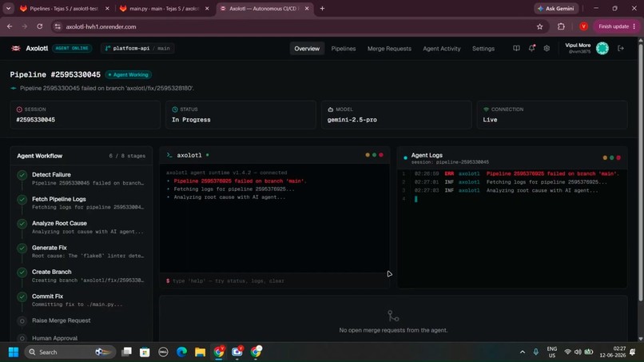Click the Agent Working status badge
Viewport: 644px width, 362px height.
tap(128, 75)
